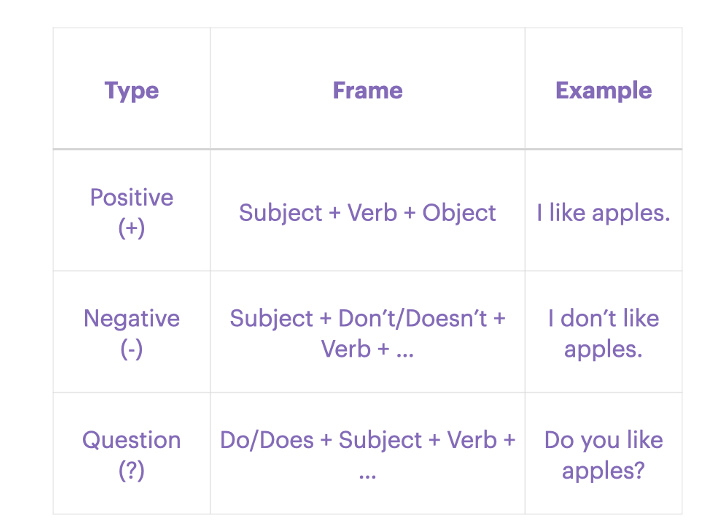718x524 pixels.
Task: Click the Type column header
Action: pyautogui.click(x=131, y=91)
